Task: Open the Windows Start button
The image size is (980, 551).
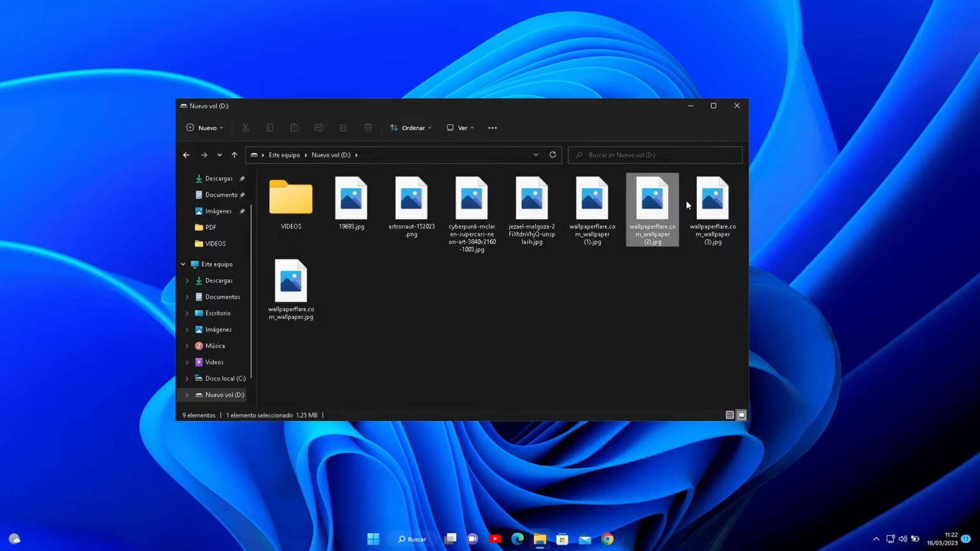Action: pos(373,539)
